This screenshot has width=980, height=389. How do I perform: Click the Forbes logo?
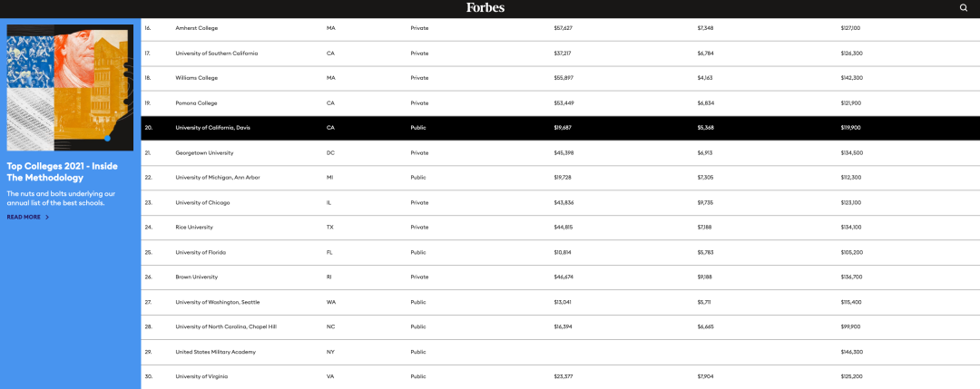485,7
